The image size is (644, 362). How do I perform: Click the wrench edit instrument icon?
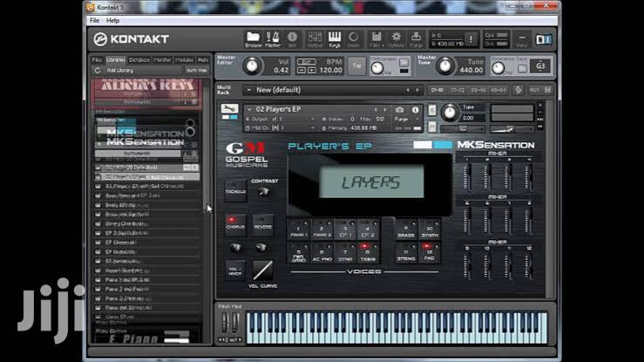point(229,109)
